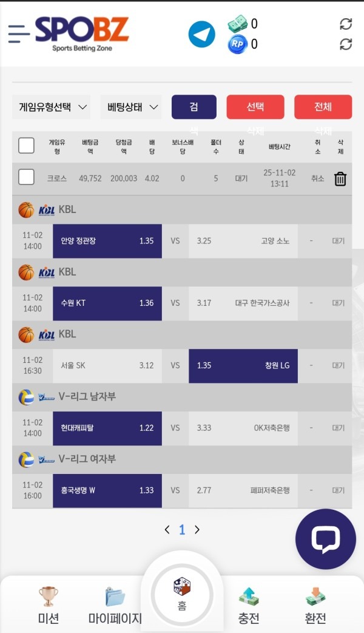Open the Telegram contact icon

[201, 33]
